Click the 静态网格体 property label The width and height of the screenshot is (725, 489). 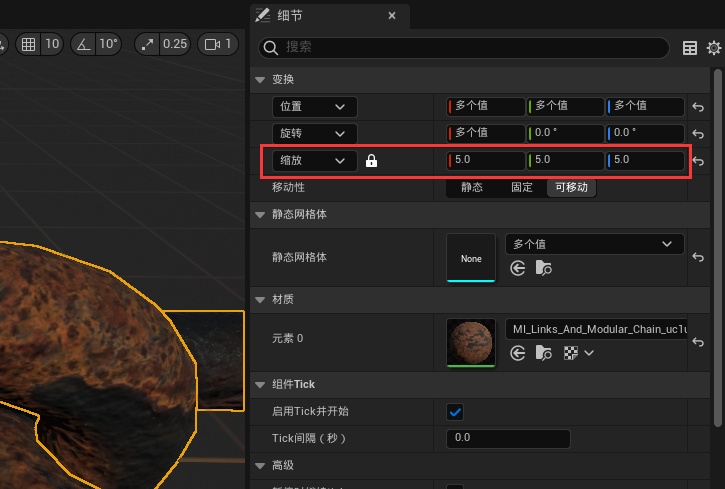(299, 257)
